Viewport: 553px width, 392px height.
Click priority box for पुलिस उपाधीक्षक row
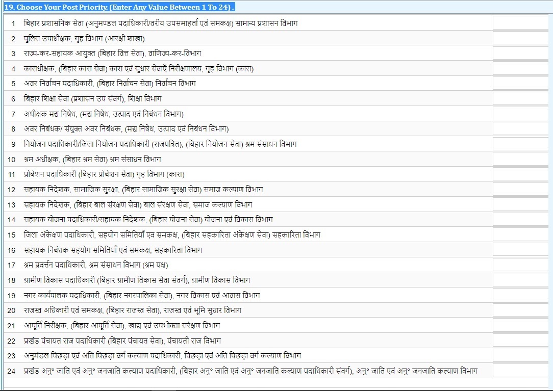pyautogui.click(x=520, y=38)
